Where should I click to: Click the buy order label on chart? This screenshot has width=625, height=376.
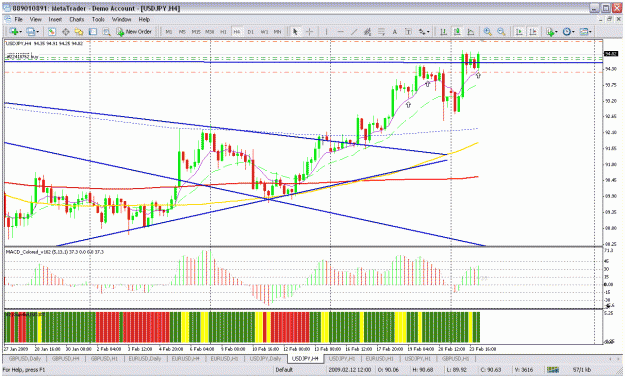22,57
